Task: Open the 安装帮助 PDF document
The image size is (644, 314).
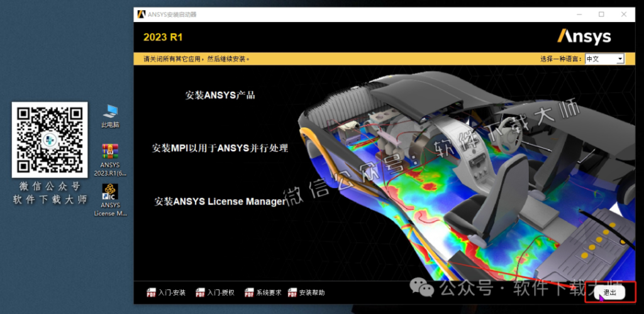Action: point(306,293)
